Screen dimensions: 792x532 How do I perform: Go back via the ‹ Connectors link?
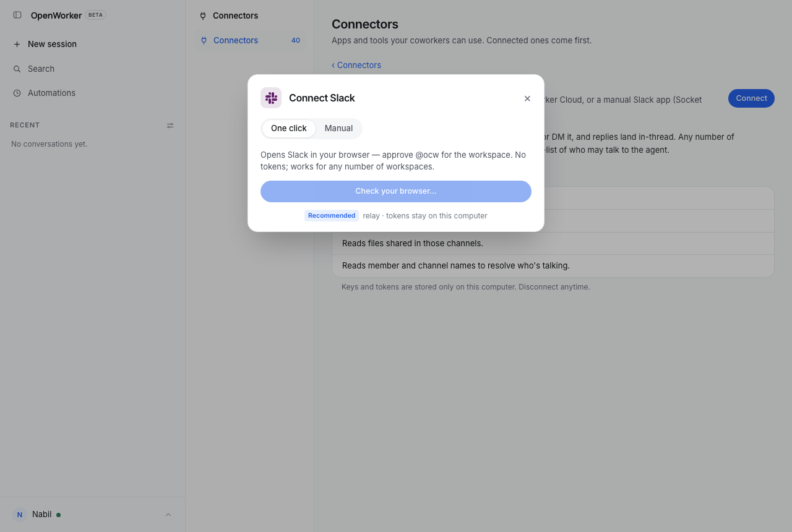click(356, 65)
